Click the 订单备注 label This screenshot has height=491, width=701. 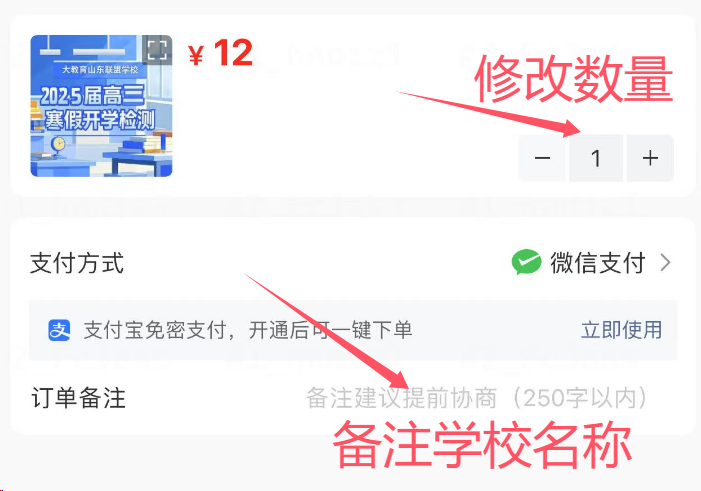coord(78,398)
